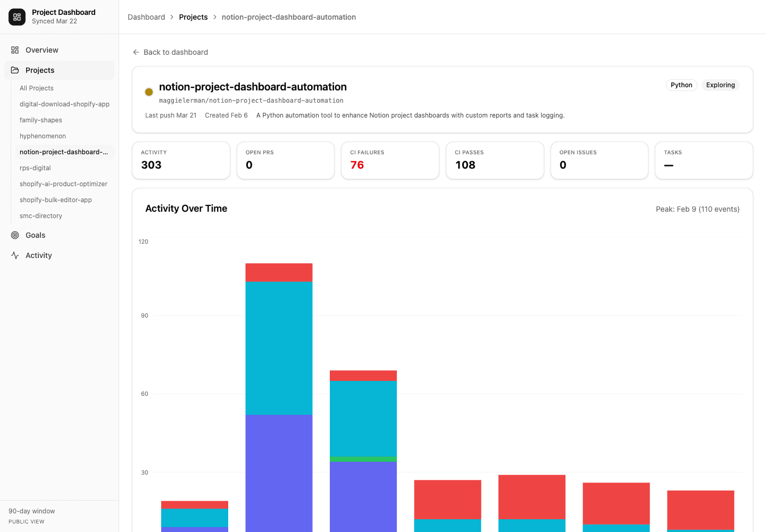Click the back arrow icon
The height and width of the screenshot is (532, 766).
(x=136, y=52)
